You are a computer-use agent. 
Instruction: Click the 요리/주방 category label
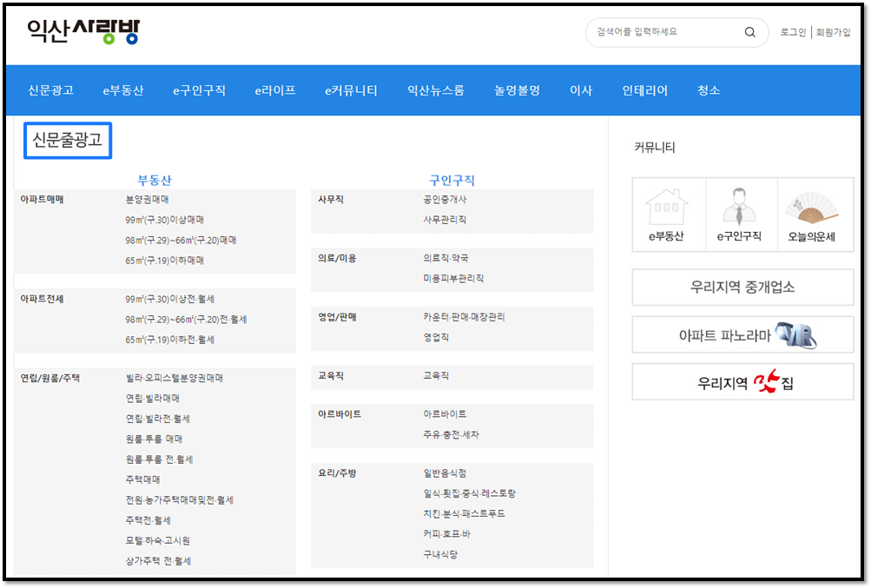click(337, 473)
